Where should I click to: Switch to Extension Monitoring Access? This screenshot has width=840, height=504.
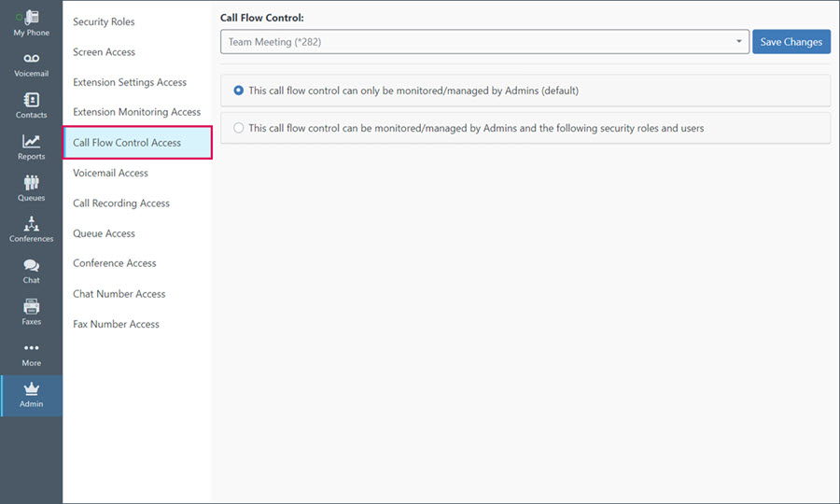click(x=136, y=112)
